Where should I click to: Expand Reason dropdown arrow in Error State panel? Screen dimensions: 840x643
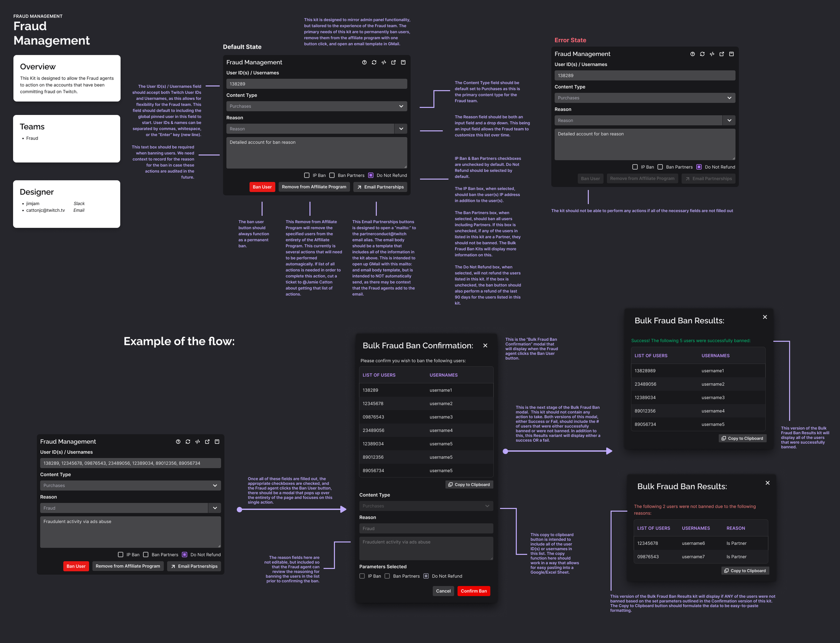click(x=729, y=121)
